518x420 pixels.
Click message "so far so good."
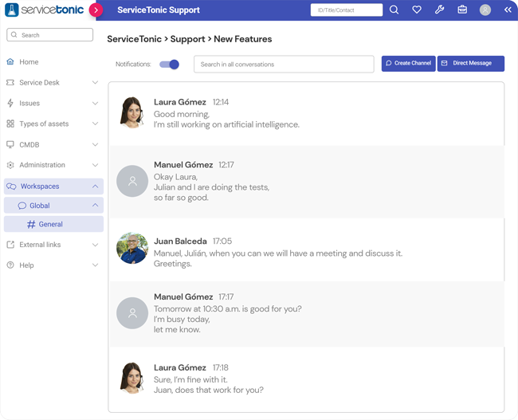point(181,198)
